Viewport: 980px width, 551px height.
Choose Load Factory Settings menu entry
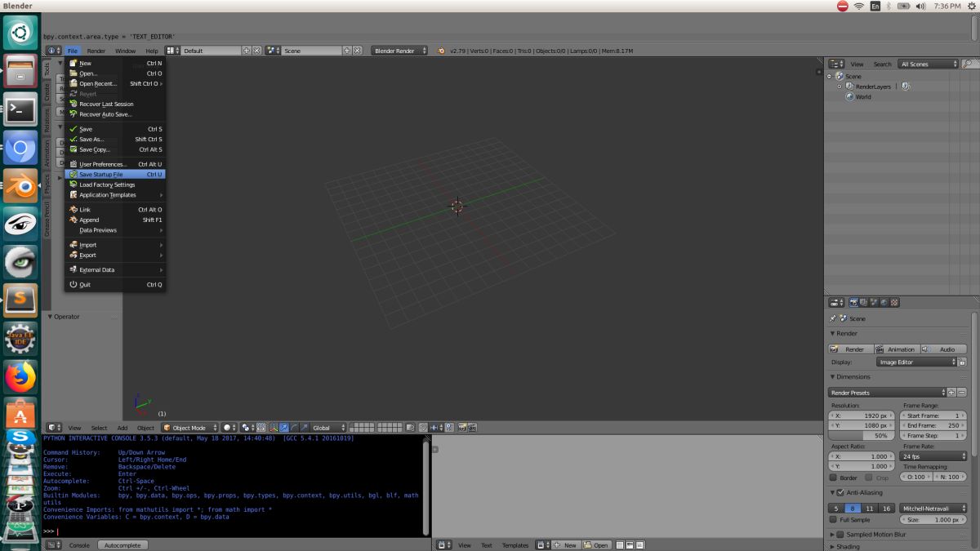click(115, 184)
